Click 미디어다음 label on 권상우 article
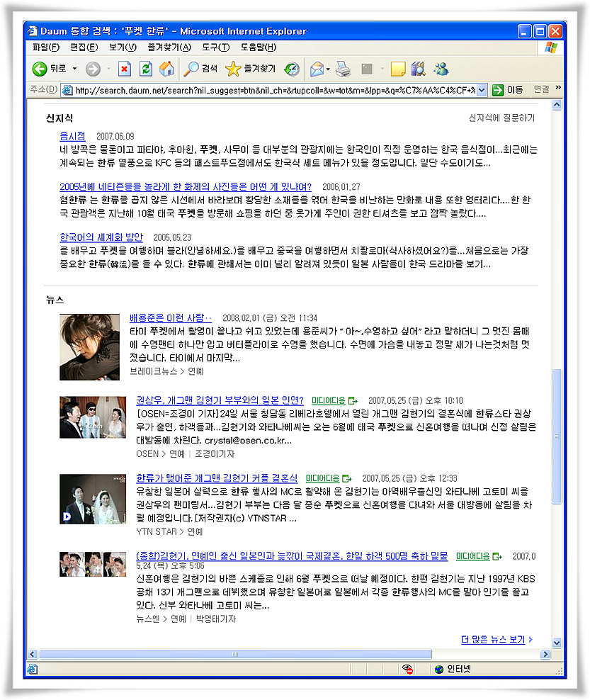The width and height of the screenshot is (590, 700). click(x=329, y=401)
